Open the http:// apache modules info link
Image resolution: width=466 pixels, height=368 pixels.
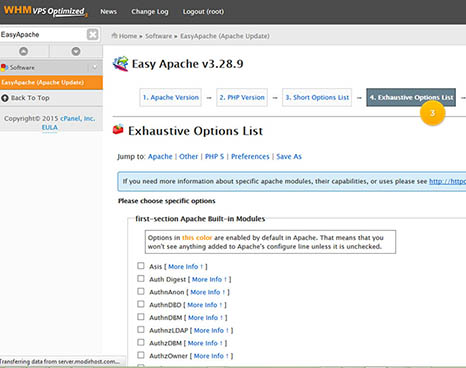click(x=447, y=181)
